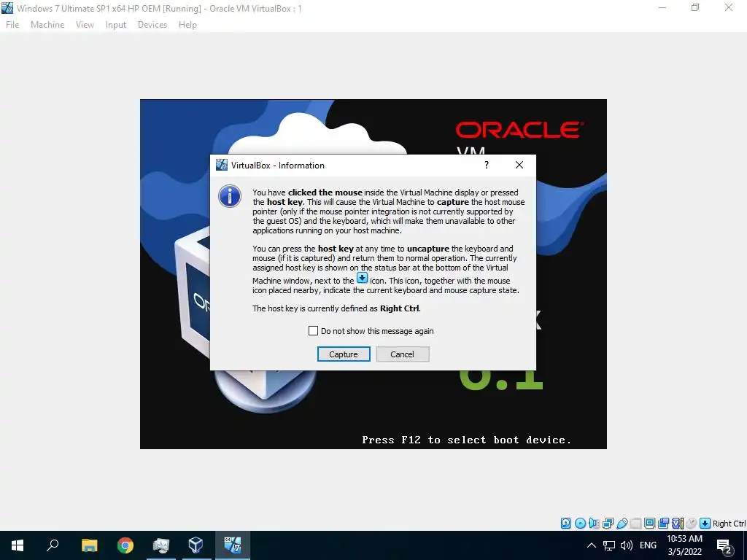Click the mouse capture indicator icon
This screenshot has height=560, width=747.
(692, 524)
